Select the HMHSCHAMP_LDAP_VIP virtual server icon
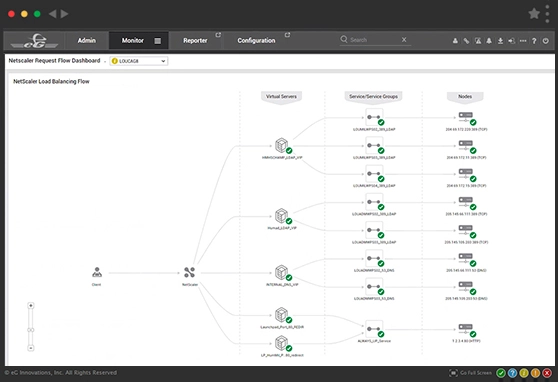Screen dimensions: 558x382 (281, 145)
